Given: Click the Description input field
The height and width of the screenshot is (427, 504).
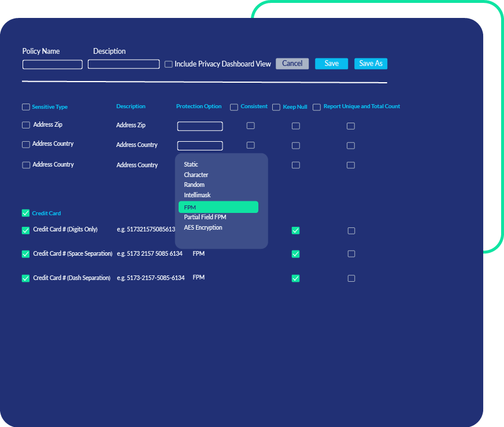Looking at the screenshot, I should point(123,64).
